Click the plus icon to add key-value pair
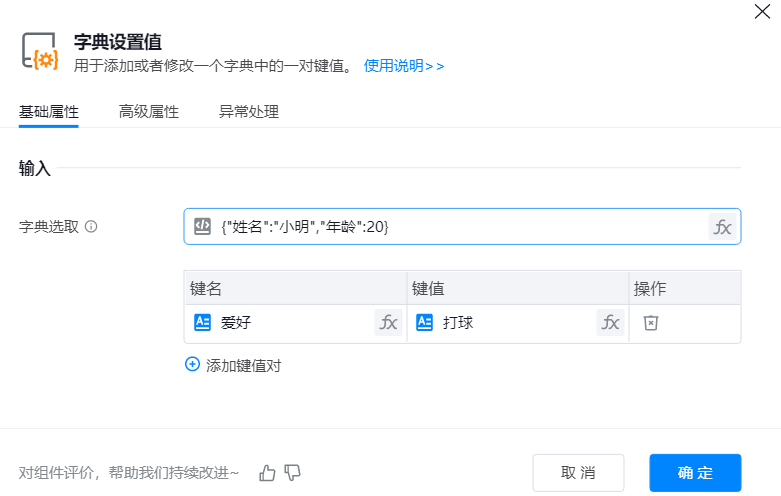This screenshot has height=496, width=781. click(x=193, y=365)
